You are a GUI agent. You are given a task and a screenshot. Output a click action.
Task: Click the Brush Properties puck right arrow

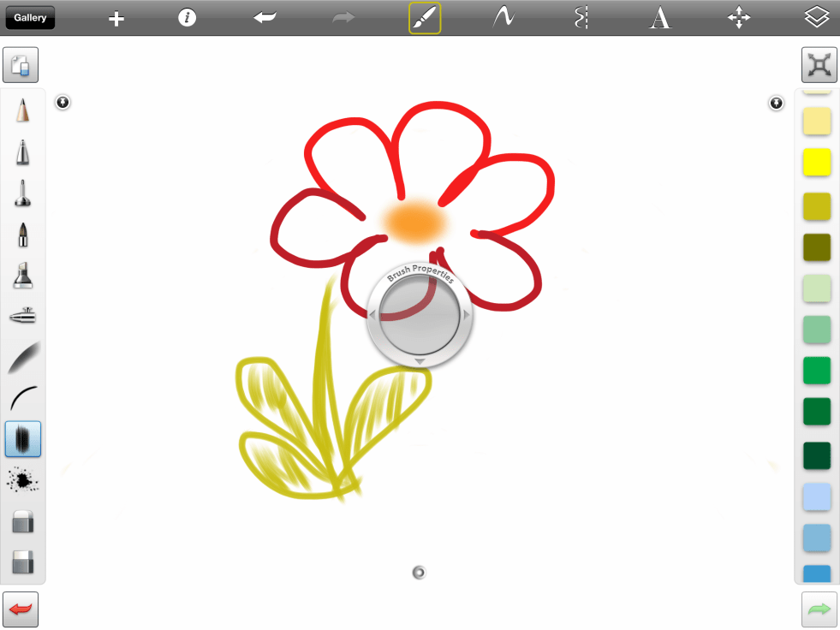[x=467, y=315]
